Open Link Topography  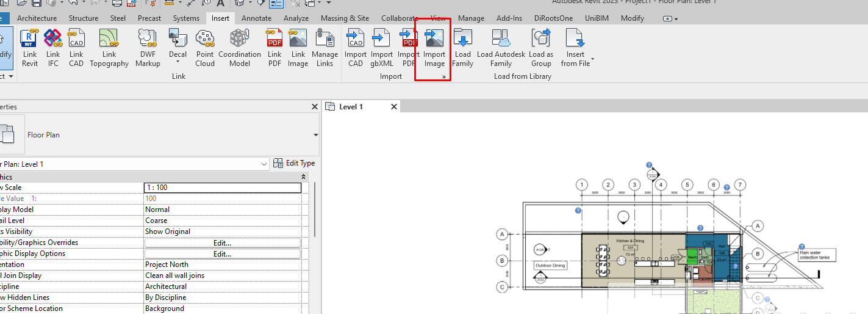click(109, 48)
